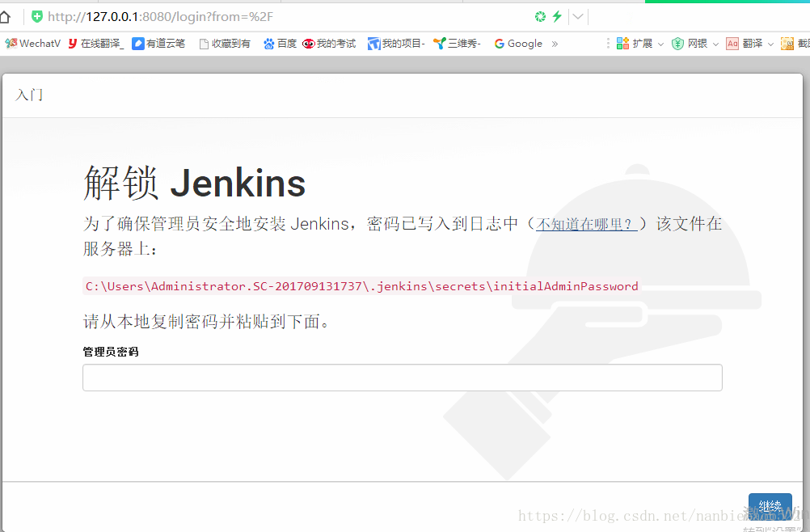The height and width of the screenshot is (532, 810).
Task: Open the 网银 dropdown arrow
Action: [x=715, y=44]
